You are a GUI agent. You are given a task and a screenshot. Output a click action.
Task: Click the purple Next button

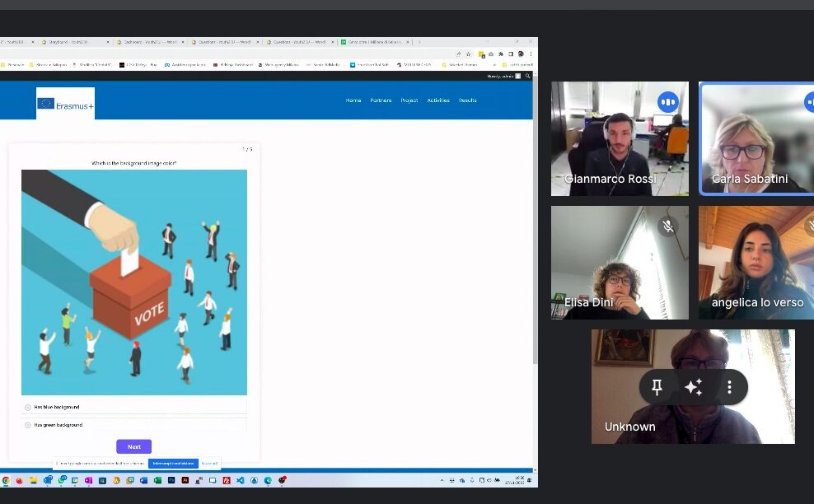134,447
